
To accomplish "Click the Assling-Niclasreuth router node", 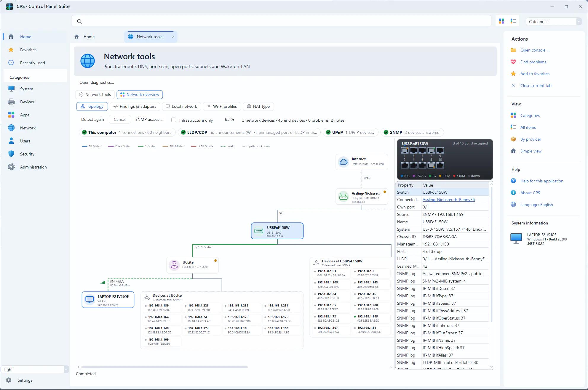I will pyautogui.click(x=362, y=197).
